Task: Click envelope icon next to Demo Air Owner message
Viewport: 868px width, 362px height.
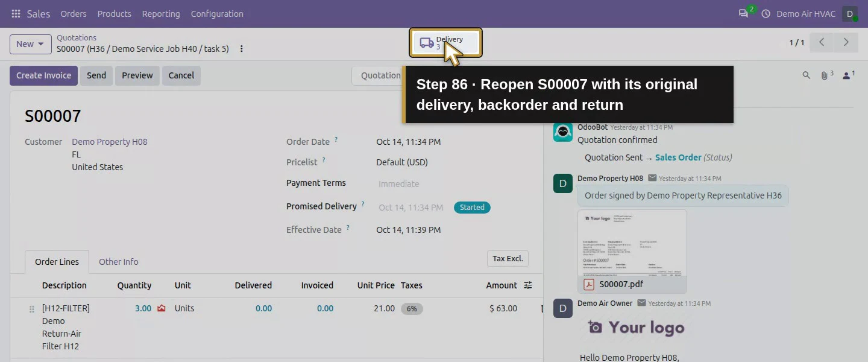Action: tap(641, 303)
